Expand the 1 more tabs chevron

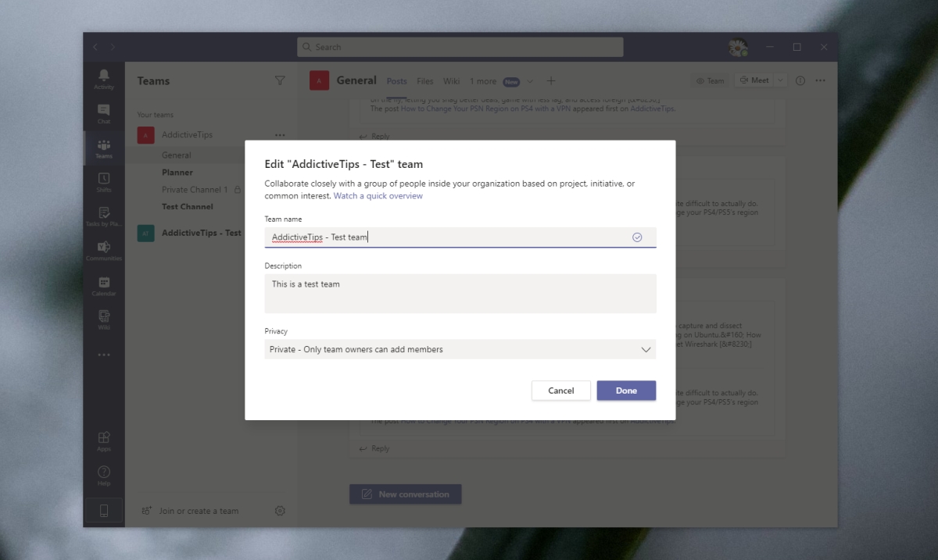pyautogui.click(x=530, y=81)
